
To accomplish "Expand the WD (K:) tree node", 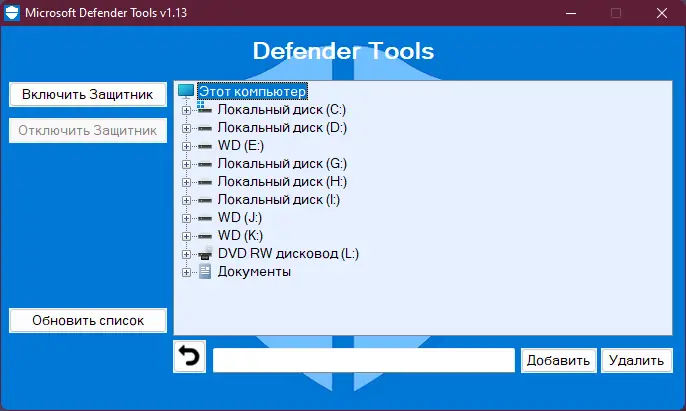I will coord(186,236).
